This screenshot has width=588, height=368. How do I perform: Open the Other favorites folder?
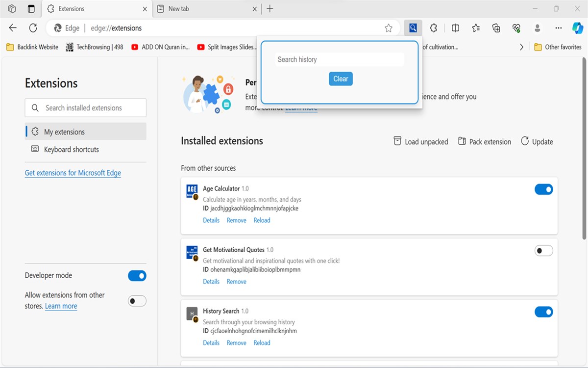(558, 47)
